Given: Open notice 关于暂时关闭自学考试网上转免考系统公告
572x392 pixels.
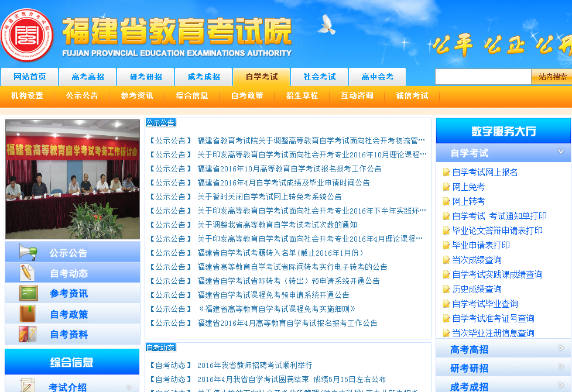Looking at the screenshot, I should tap(269, 197).
